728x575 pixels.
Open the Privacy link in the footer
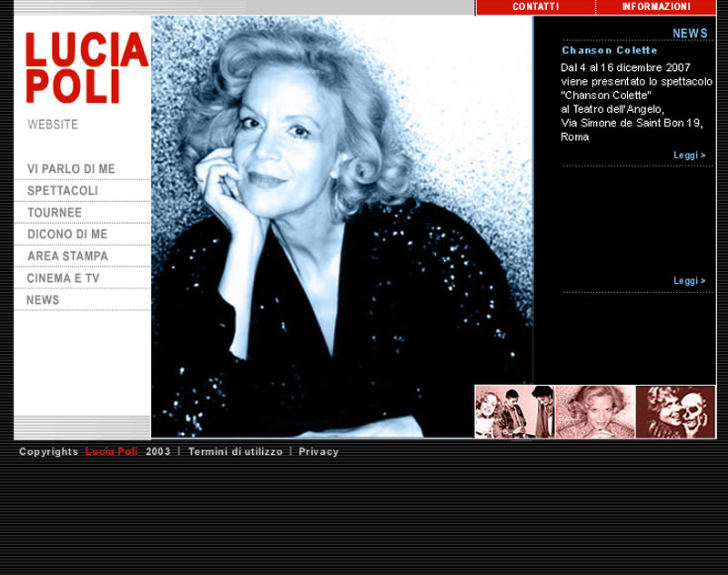(318, 451)
